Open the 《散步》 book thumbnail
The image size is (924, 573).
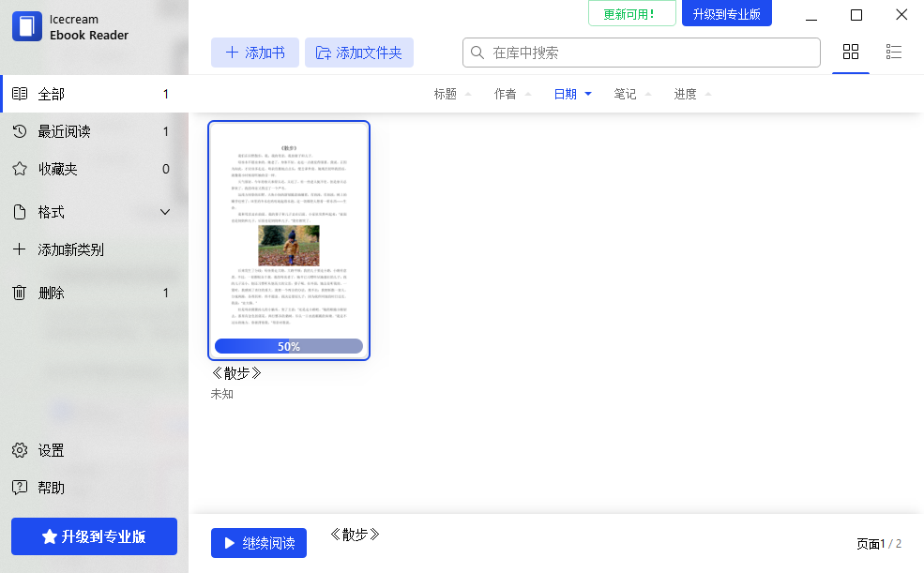pos(288,234)
